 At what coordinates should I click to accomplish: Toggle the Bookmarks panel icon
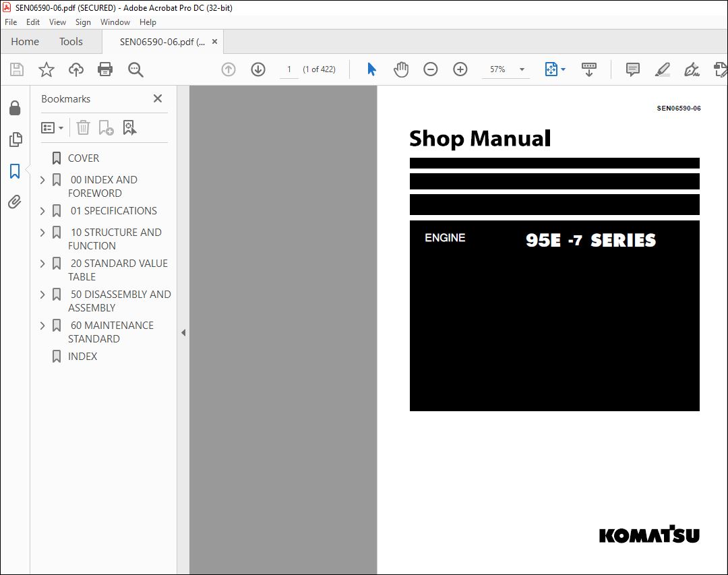coord(15,171)
